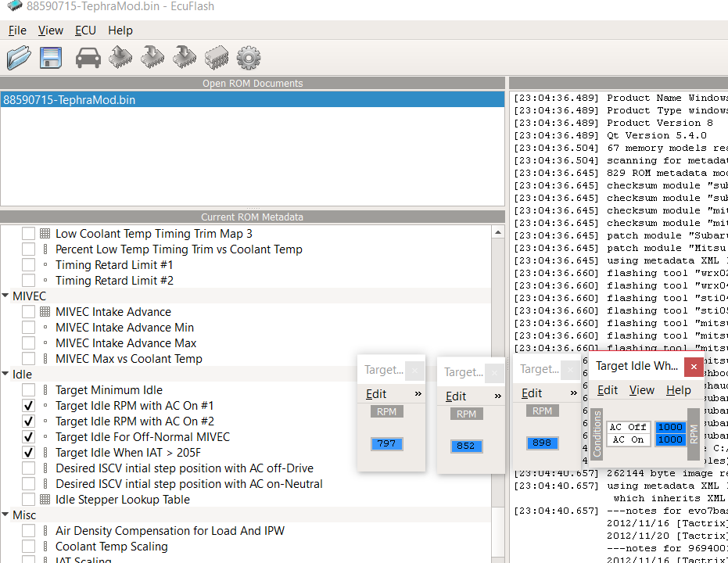Open the ECU menu

(85, 30)
